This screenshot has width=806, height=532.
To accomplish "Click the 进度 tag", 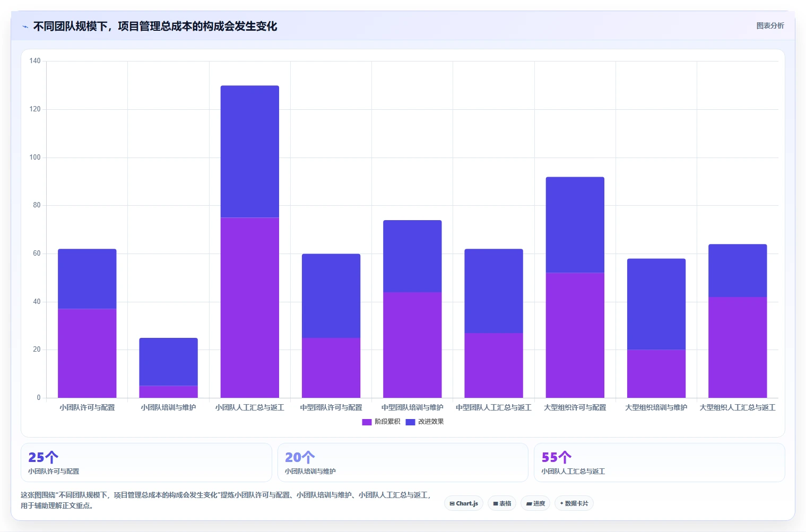I will (535, 503).
